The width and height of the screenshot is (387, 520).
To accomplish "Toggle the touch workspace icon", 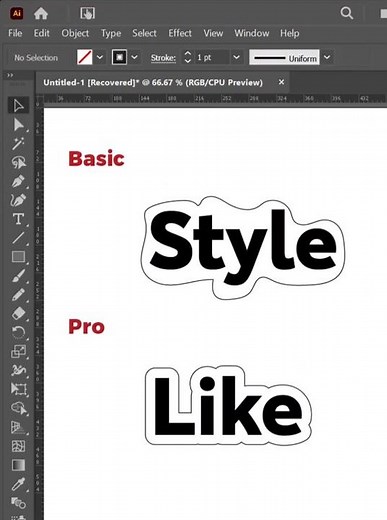I will [87, 13].
